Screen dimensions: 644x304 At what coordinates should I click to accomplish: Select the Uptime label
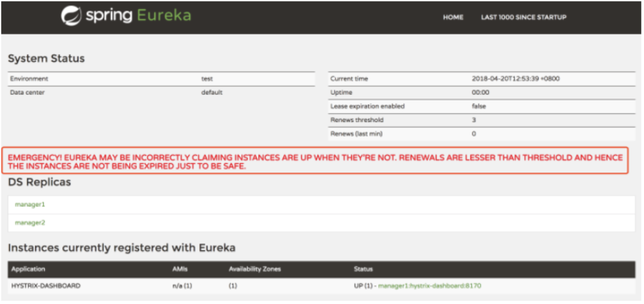point(341,92)
